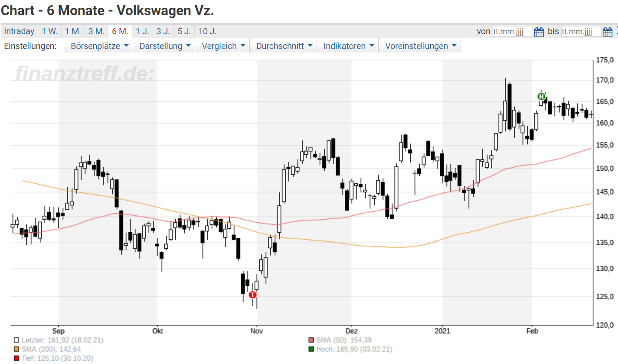Viewport: 618px width, 364px height.
Task: Click the 'Feb' x-axis label
Action: pos(532,331)
